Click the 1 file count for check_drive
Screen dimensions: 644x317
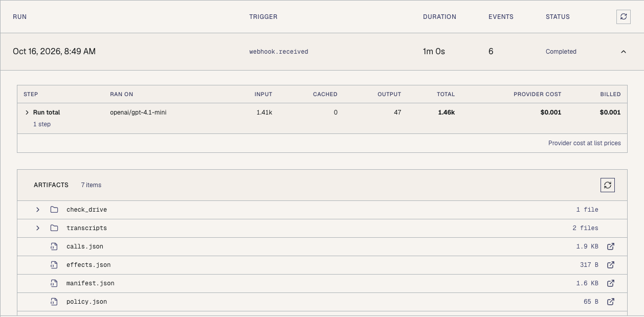587,210
